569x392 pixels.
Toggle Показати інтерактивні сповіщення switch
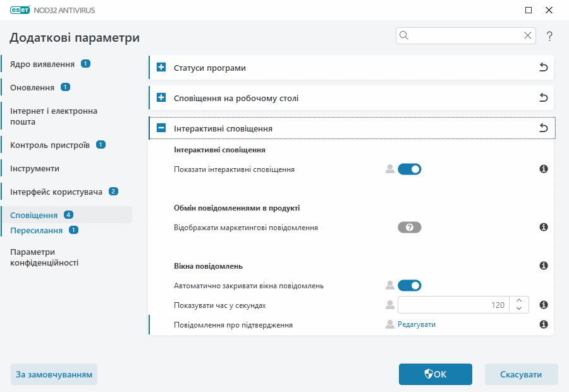(409, 169)
